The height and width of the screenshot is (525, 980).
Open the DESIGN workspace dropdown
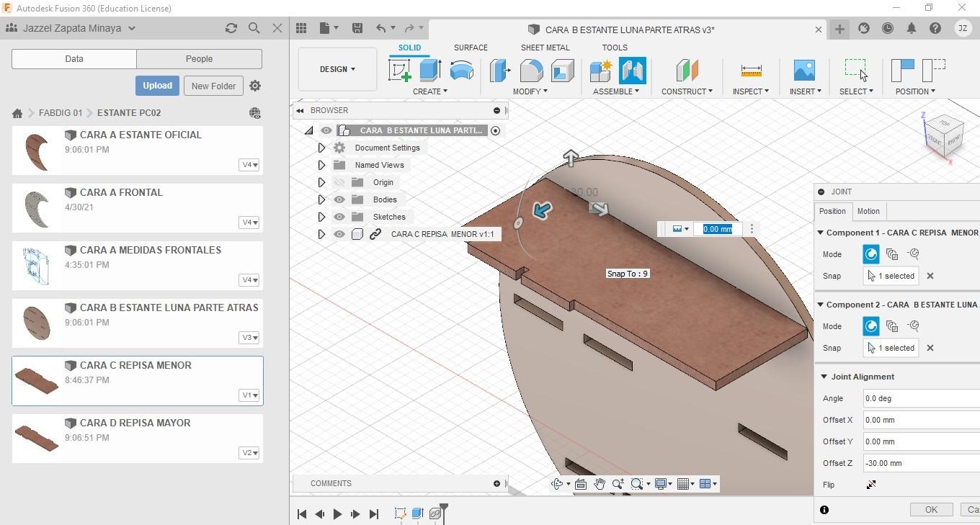(337, 69)
